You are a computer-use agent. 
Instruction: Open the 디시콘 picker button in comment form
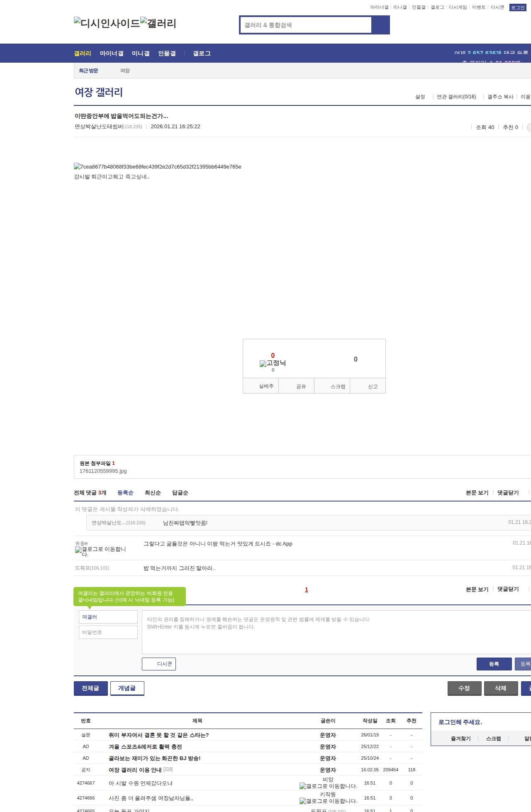pyautogui.click(x=159, y=664)
